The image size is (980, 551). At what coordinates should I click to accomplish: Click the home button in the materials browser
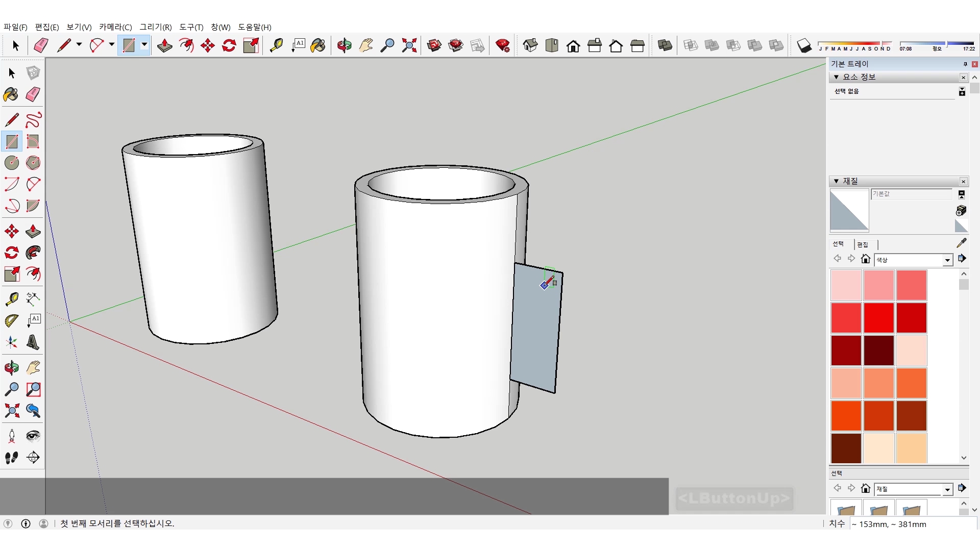(865, 259)
